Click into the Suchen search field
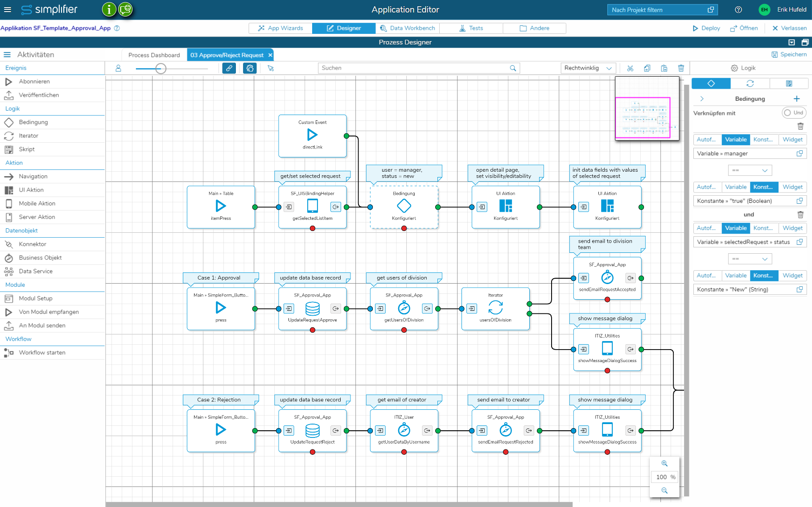 pyautogui.click(x=415, y=68)
